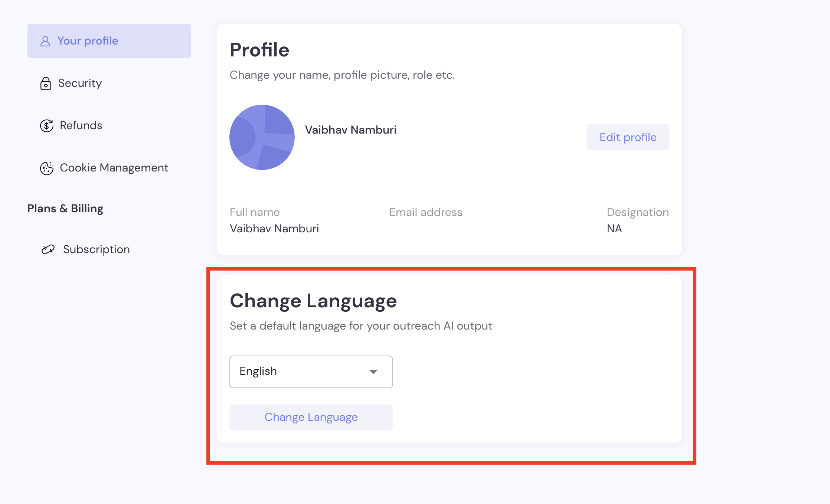The height and width of the screenshot is (504, 830).
Task: Click the Designation label
Action: (x=638, y=212)
